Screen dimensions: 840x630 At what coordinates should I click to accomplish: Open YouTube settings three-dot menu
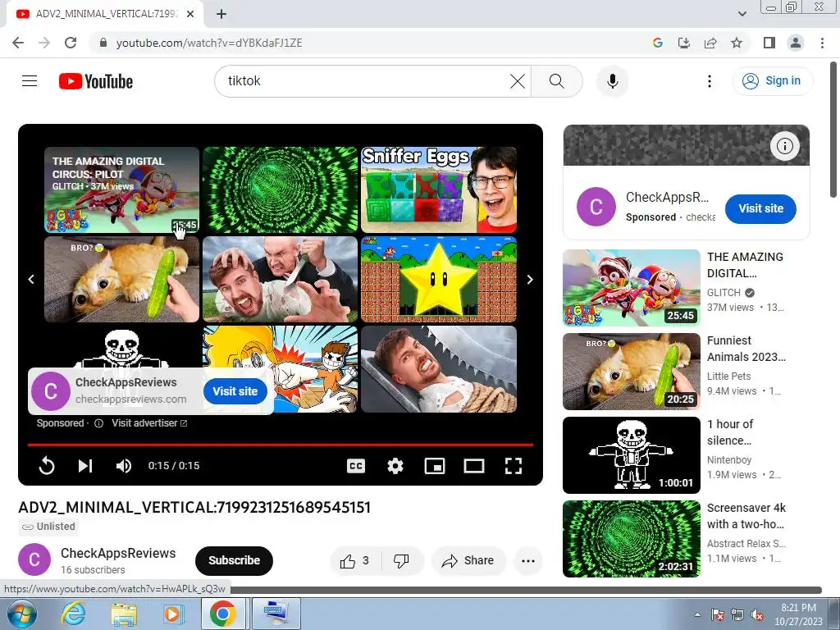pyautogui.click(x=710, y=81)
